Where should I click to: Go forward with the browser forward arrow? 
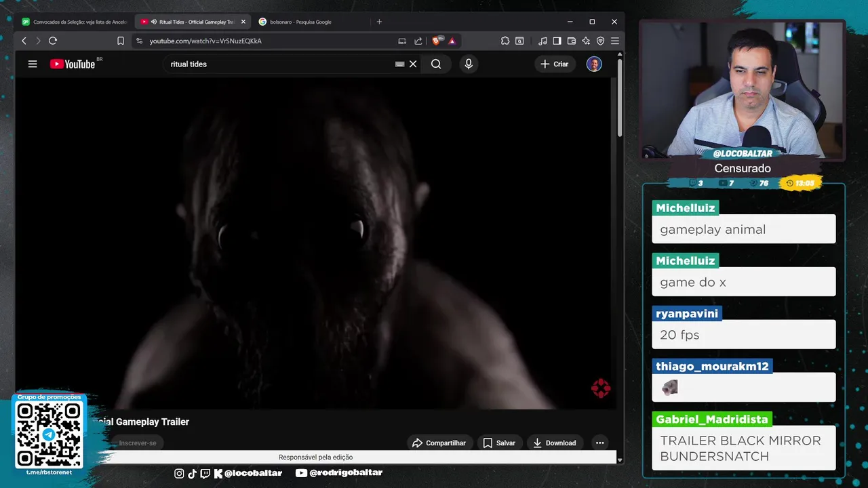pyautogui.click(x=38, y=41)
